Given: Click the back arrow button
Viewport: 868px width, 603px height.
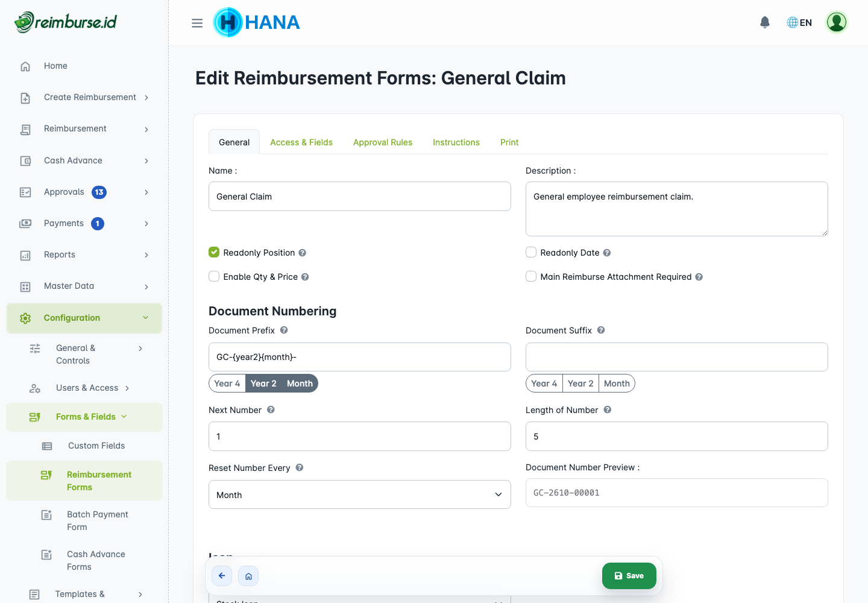Looking at the screenshot, I should click(x=222, y=576).
